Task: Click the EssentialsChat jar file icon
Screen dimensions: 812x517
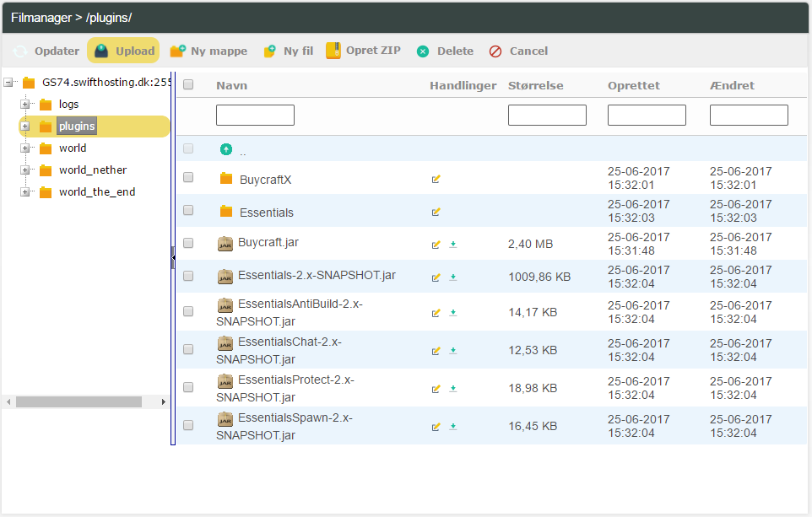Action: 225,343
